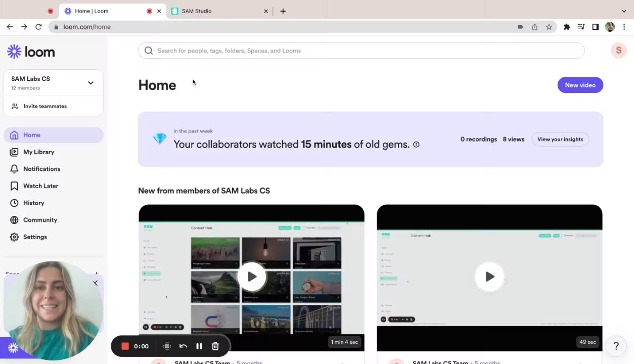Click the recording drag handle grid icon

167,346
